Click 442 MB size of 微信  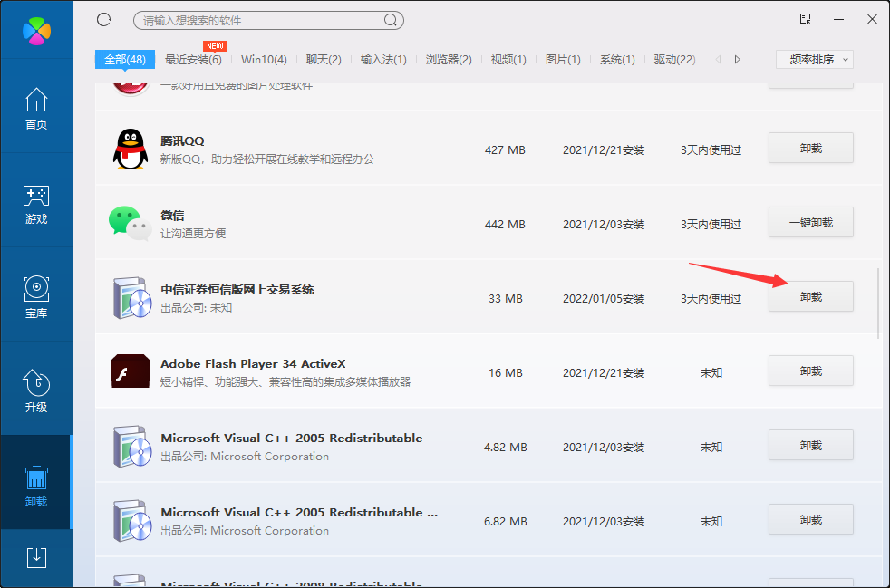(x=505, y=225)
